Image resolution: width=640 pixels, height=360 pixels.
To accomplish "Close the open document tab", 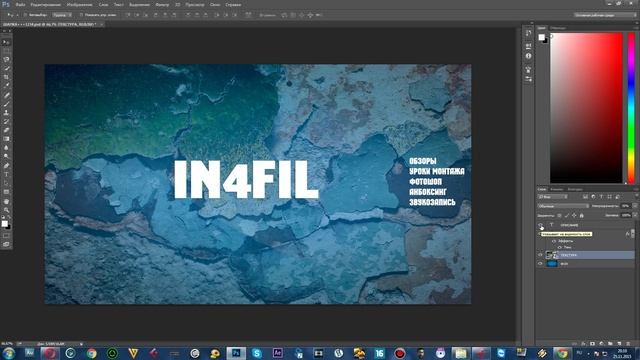I will coord(102,24).
